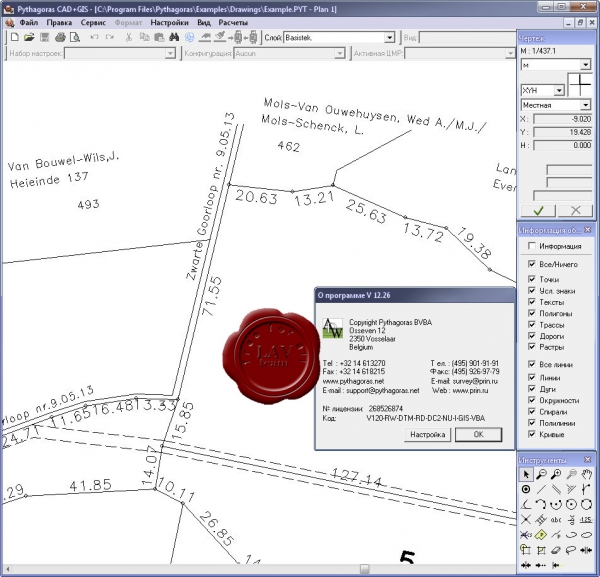This screenshot has width=600, height=577.
Task: Open the Расчеты menu
Action: click(233, 23)
